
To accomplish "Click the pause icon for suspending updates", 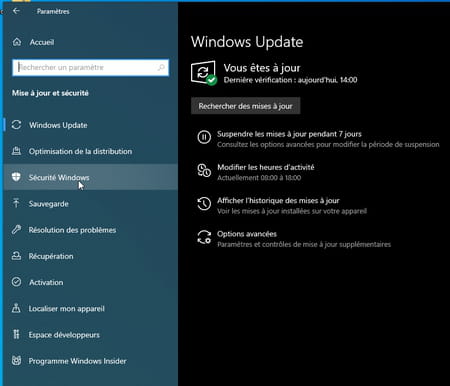I will (x=204, y=137).
